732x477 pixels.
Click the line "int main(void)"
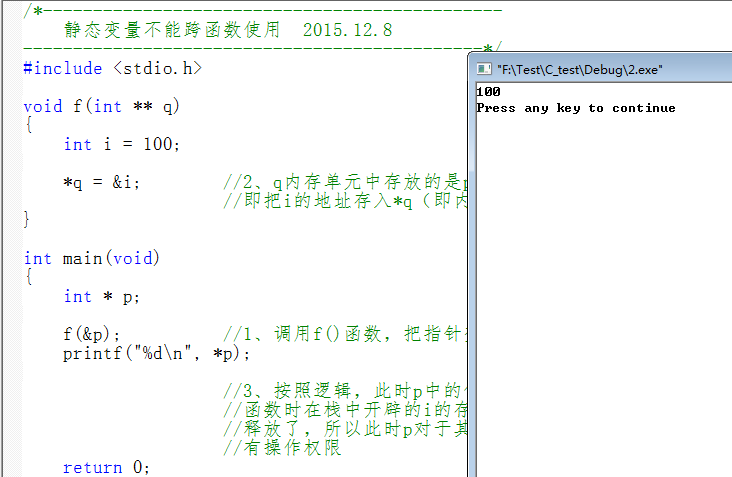92,258
